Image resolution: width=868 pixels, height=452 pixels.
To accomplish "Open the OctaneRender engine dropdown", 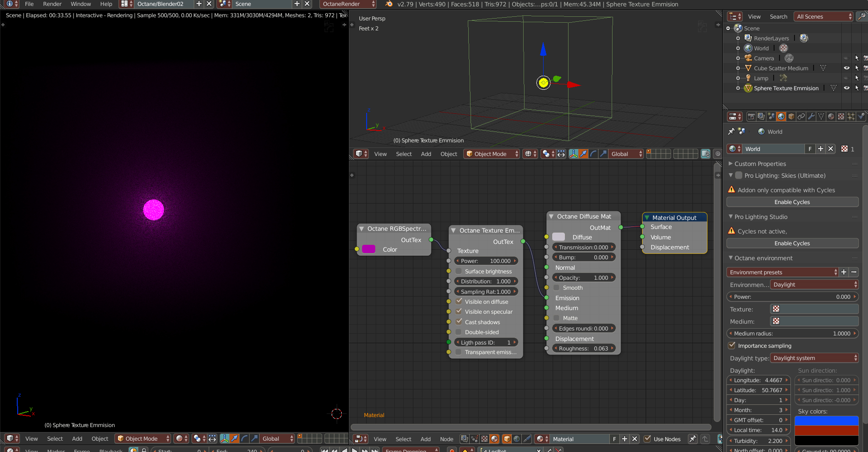I will (348, 4).
